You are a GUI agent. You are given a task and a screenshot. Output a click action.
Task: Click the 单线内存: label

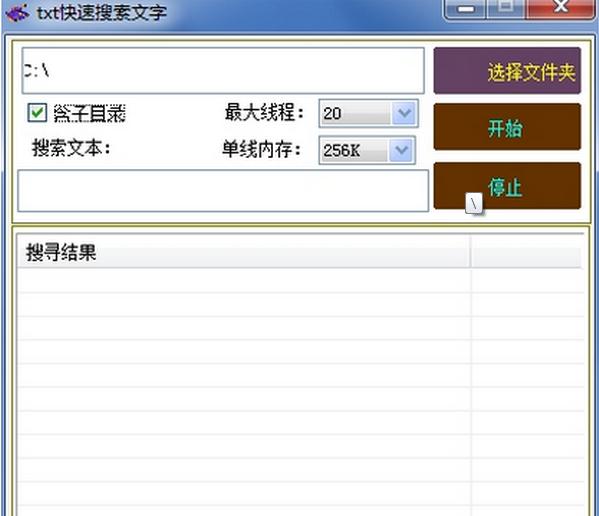(x=262, y=149)
